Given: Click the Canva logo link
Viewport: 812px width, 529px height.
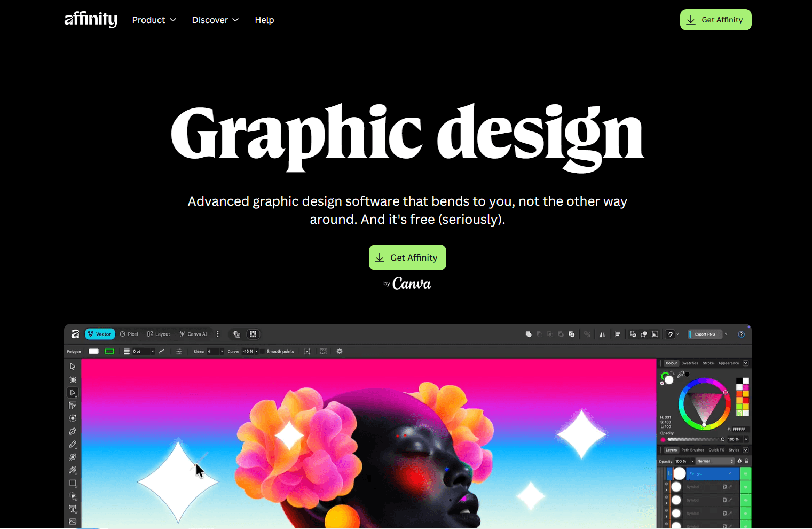Looking at the screenshot, I should click(x=412, y=284).
